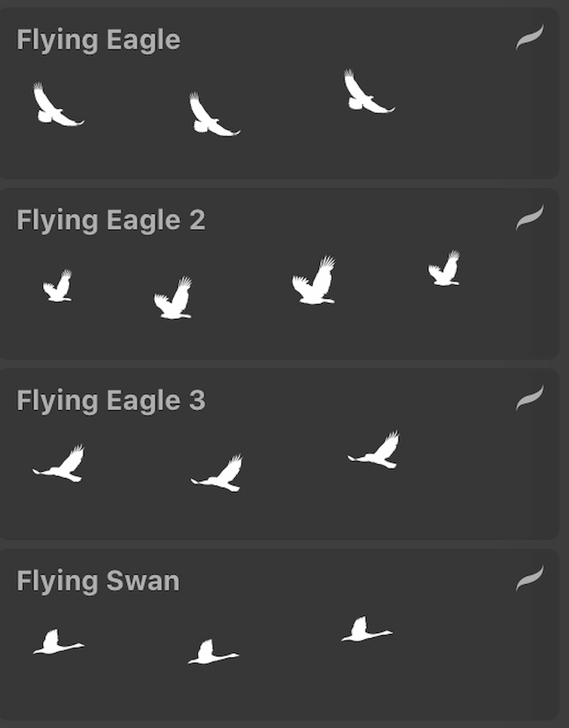Click first swan silhouette in Flying Swan preview
The width and height of the screenshot is (569, 728).
pos(59,641)
